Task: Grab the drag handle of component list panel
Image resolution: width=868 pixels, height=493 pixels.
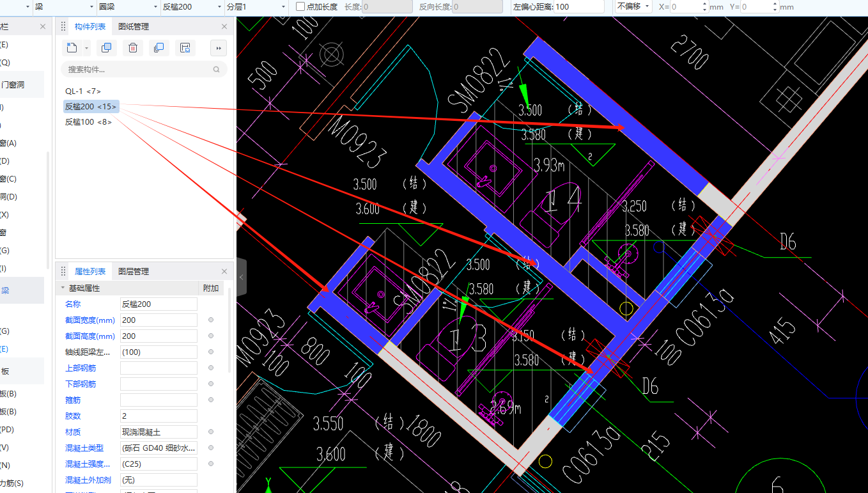Action: (63, 27)
